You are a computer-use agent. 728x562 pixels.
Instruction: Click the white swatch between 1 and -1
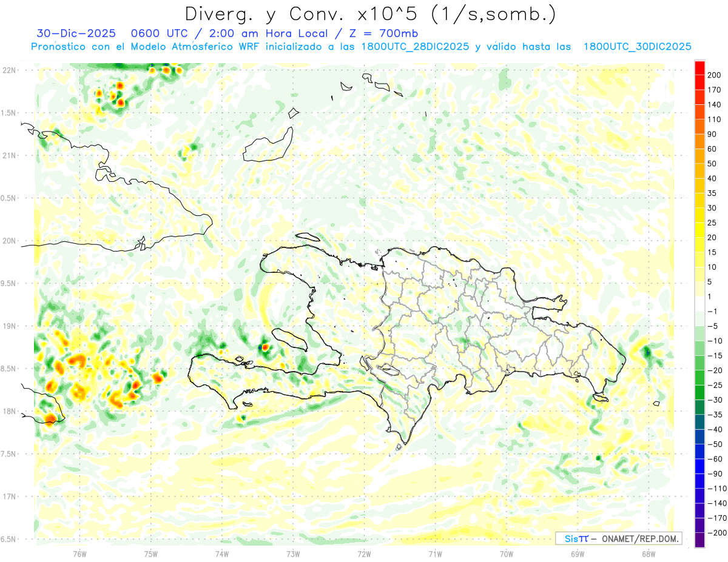(x=699, y=304)
